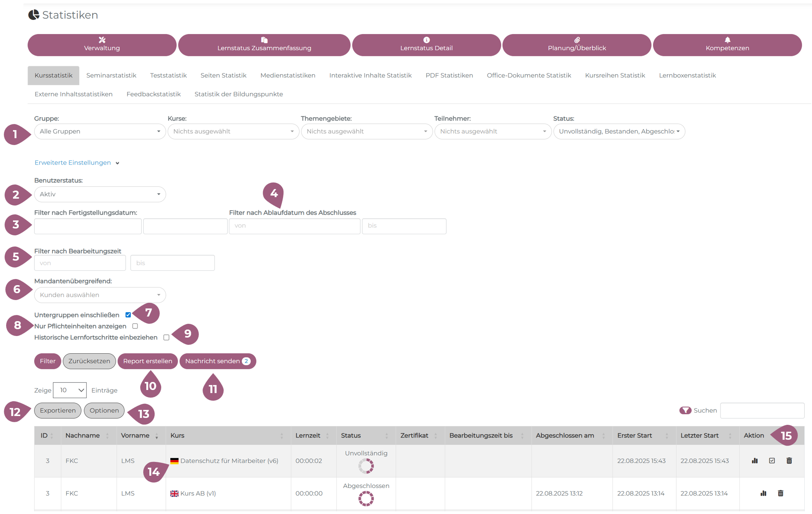Switch to the Seminarstatistik tab
Image resolution: width=812 pixels, height=514 pixels.
click(111, 75)
